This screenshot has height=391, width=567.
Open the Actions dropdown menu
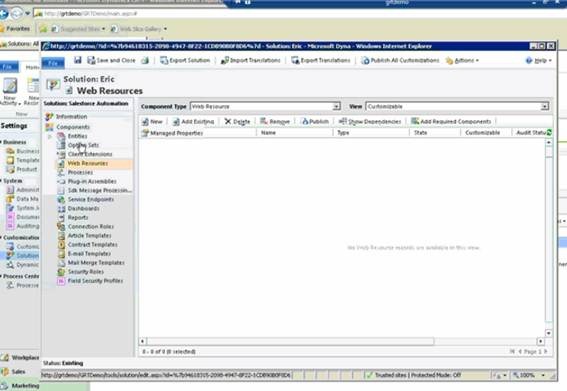point(462,61)
